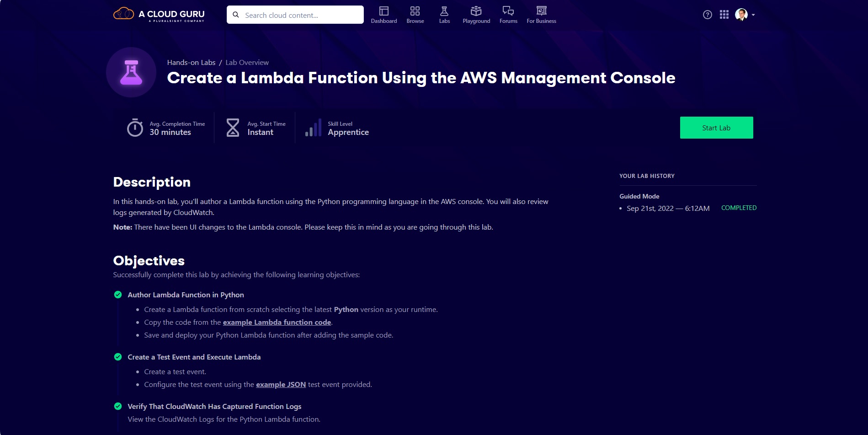Click the skill level bars icon

(x=313, y=128)
